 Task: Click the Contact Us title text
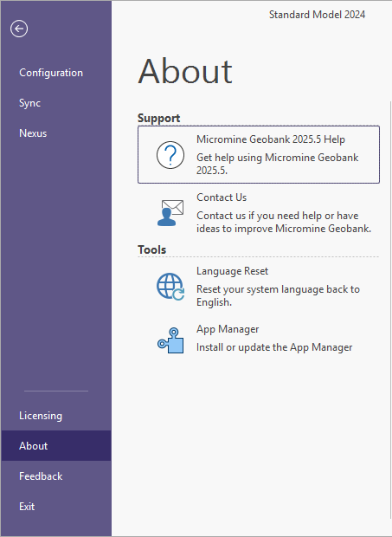click(x=222, y=197)
